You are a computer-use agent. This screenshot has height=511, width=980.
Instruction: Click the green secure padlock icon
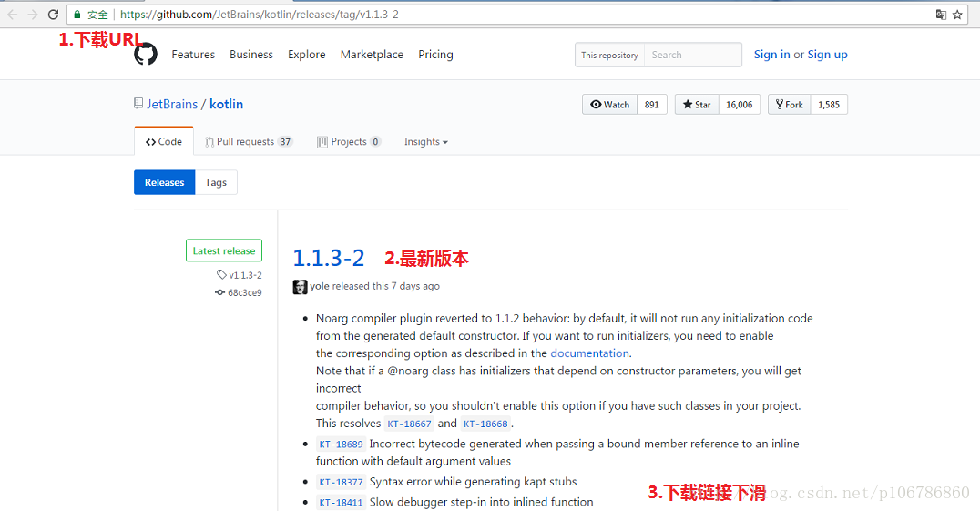click(77, 15)
